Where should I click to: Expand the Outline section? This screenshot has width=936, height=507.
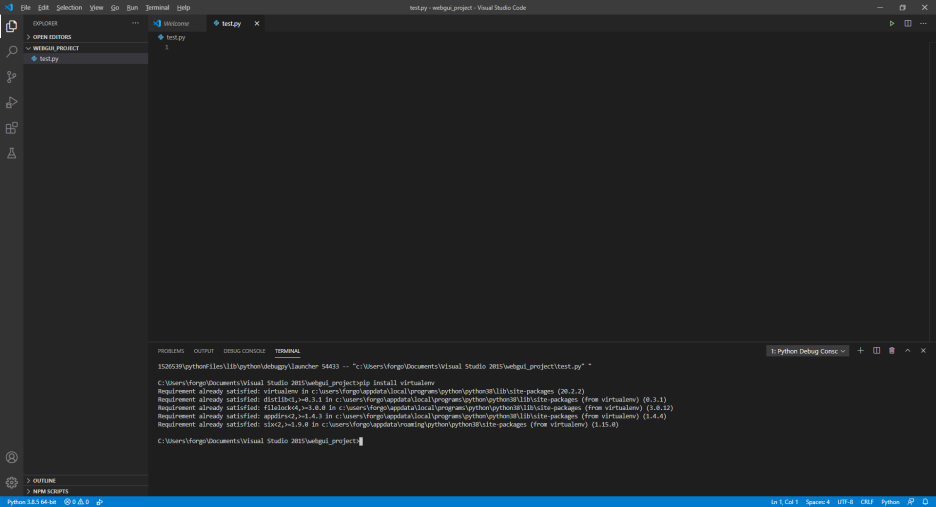point(86,480)
